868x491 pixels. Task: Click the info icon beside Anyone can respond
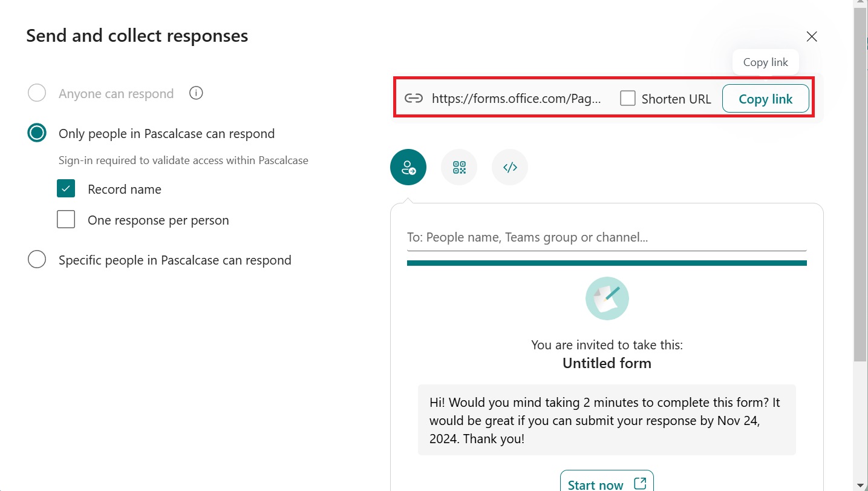196,93
